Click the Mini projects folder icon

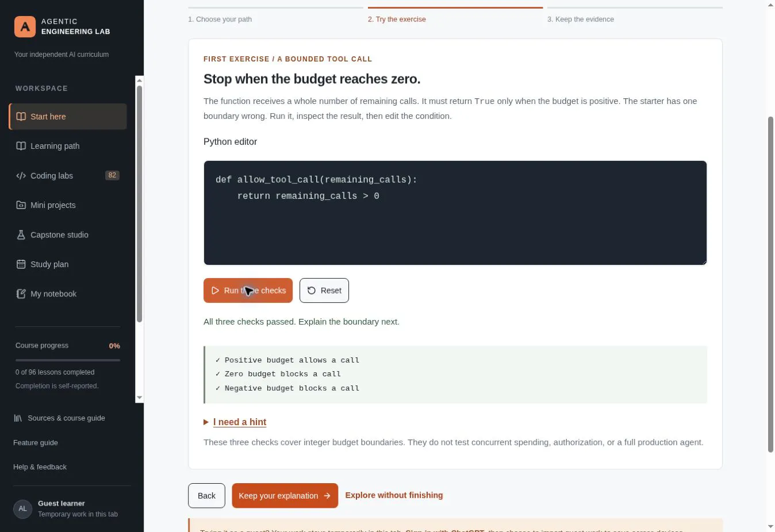pyautogui.click(x=21, y=205)
